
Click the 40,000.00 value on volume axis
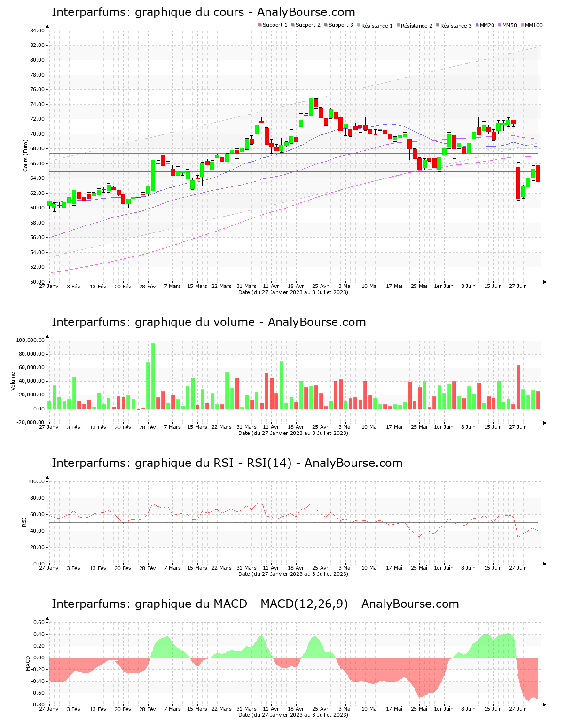coord(31,381)
